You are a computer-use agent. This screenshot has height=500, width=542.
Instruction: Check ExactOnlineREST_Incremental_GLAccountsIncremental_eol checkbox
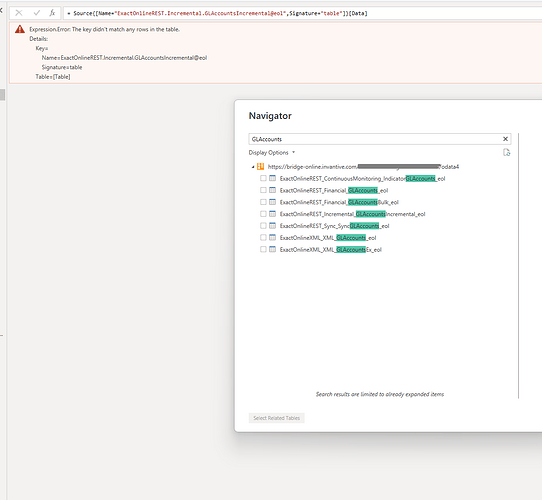coord(263,214)
